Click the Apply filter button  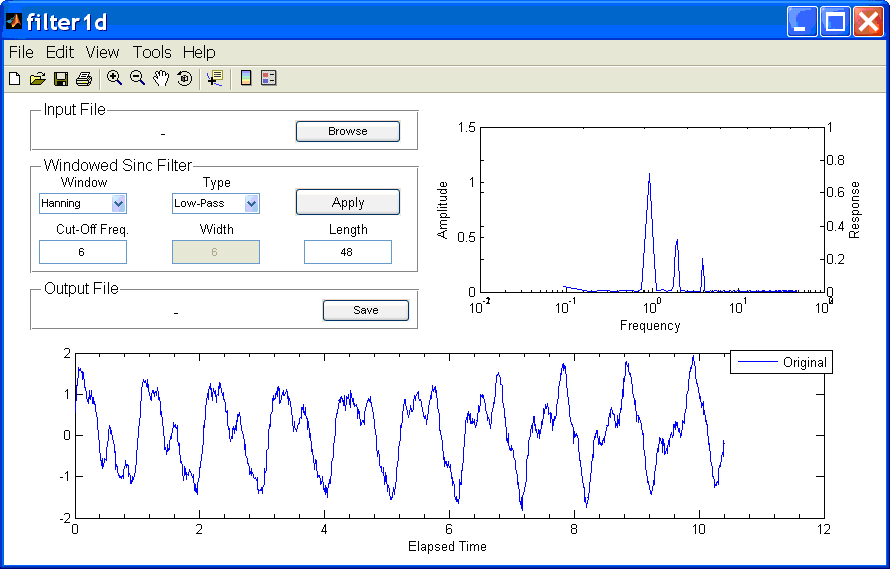point(348,203)
